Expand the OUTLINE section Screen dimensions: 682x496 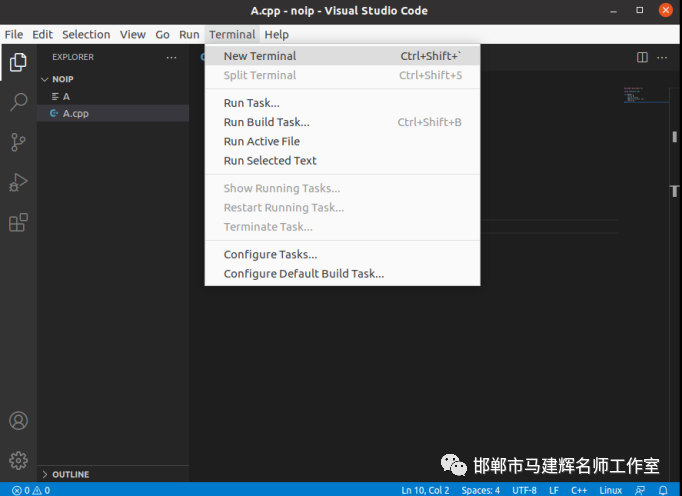[x=113, y=474]
